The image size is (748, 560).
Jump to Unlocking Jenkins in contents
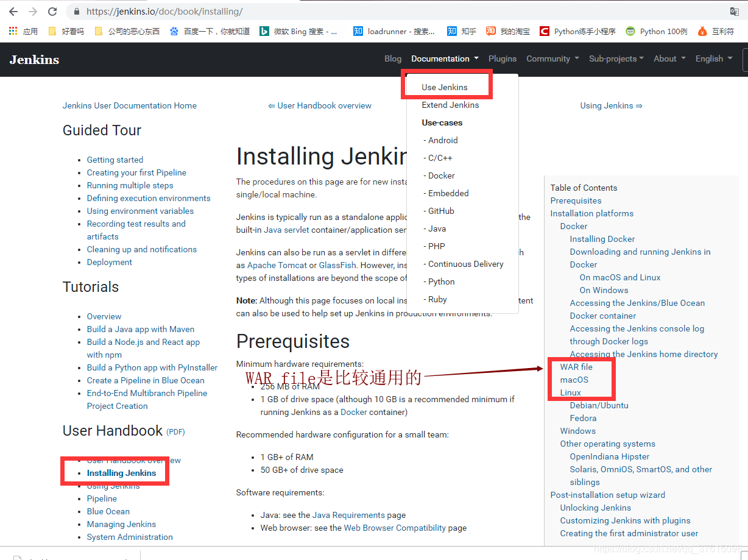(596, 508)
